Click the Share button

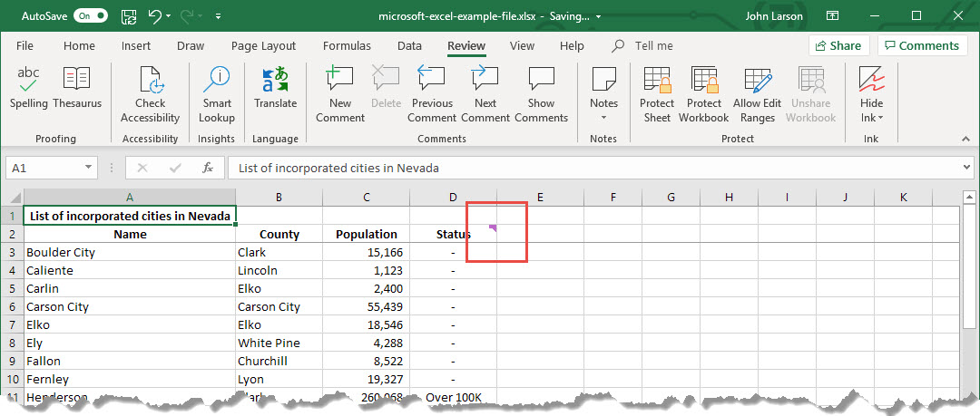[838, 46]
